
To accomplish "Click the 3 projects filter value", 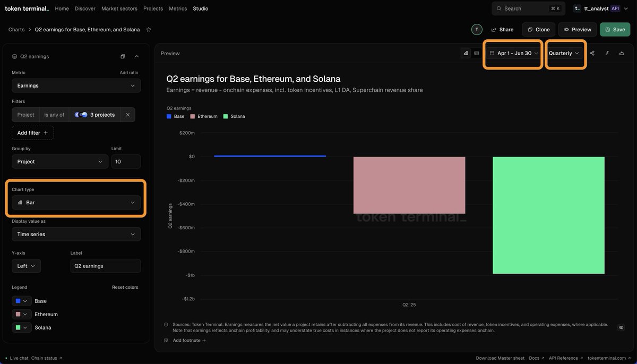I will (96, 115).
